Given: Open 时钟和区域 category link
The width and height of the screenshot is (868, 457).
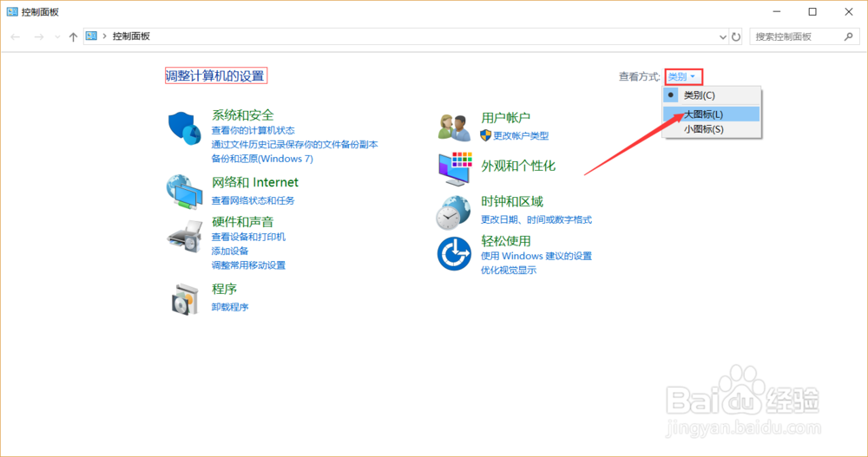Looking at the screenshot, I should [512, 201].
